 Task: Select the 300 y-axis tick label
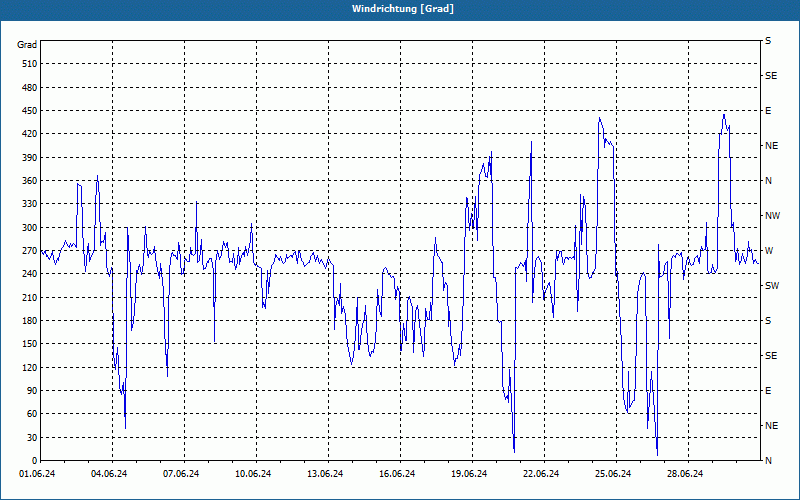(30, 228)
